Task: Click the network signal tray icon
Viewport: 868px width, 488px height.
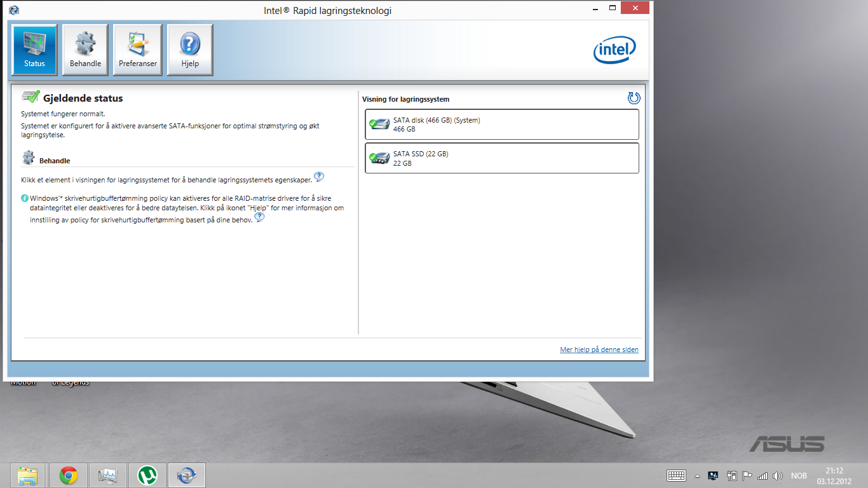Action: pos(763,475)
